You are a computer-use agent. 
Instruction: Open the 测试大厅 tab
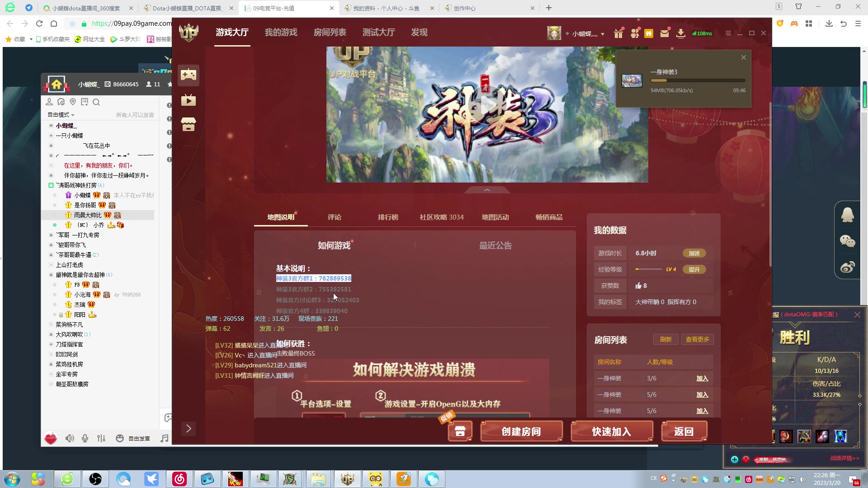coord(378,33)
